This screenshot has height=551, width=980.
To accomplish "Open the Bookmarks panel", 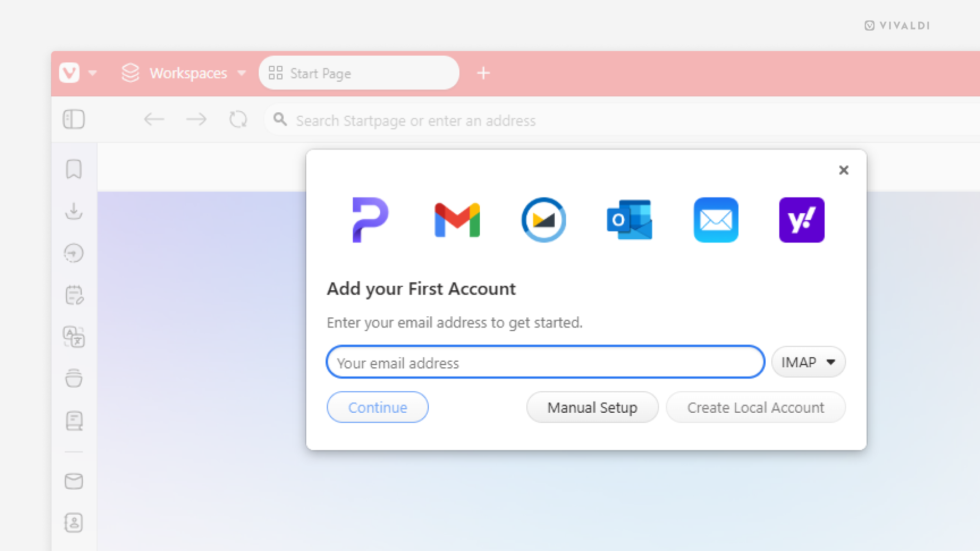I will pos(74,169).
